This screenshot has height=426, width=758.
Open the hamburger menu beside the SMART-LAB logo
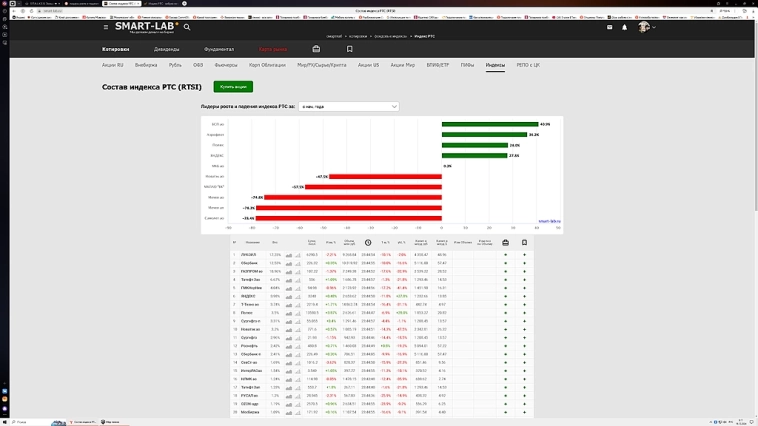(x=107, y=27)
